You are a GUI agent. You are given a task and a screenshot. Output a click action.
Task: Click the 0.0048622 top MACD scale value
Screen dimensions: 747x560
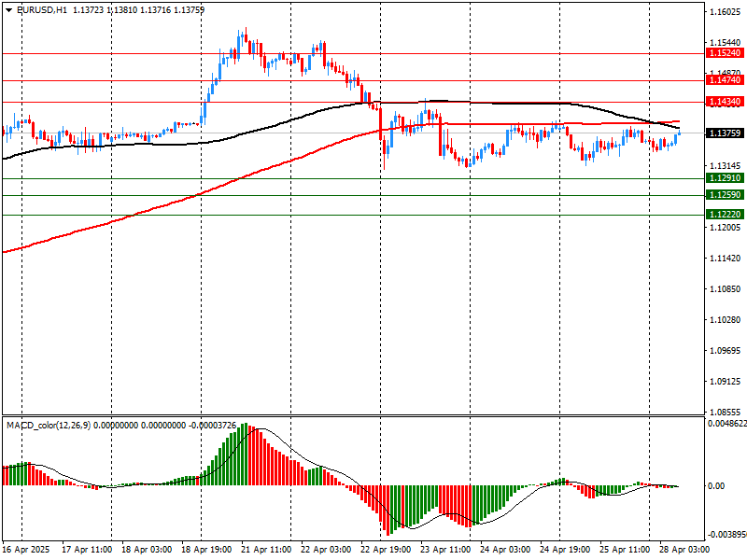pos(727,424)
